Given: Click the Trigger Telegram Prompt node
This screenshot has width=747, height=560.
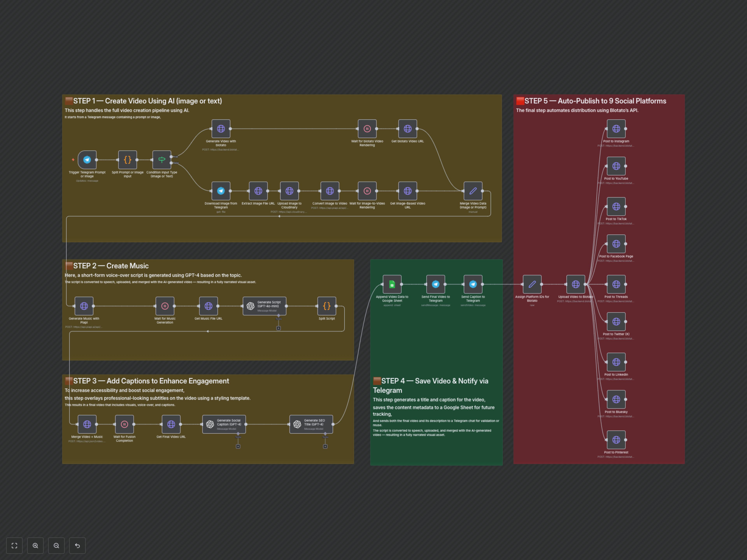Looking at the screenshot, I should (87, 160).
